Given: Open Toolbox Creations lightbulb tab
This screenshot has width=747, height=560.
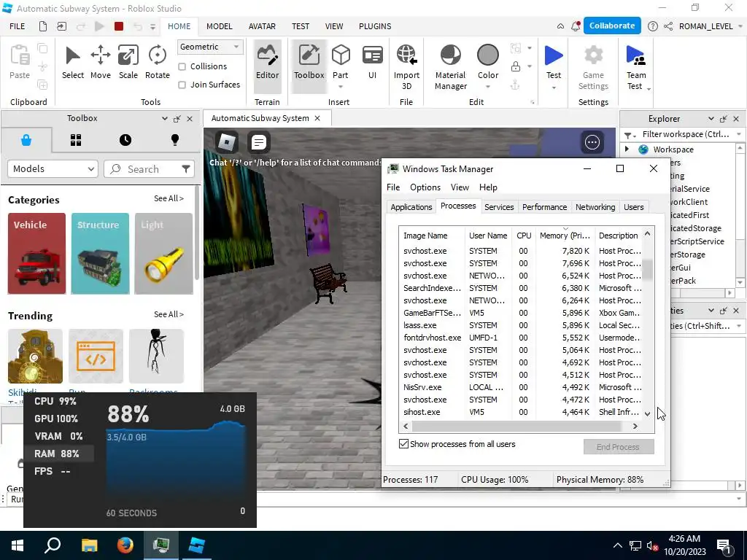Looking at the screenshot, I should pos(175,140).
